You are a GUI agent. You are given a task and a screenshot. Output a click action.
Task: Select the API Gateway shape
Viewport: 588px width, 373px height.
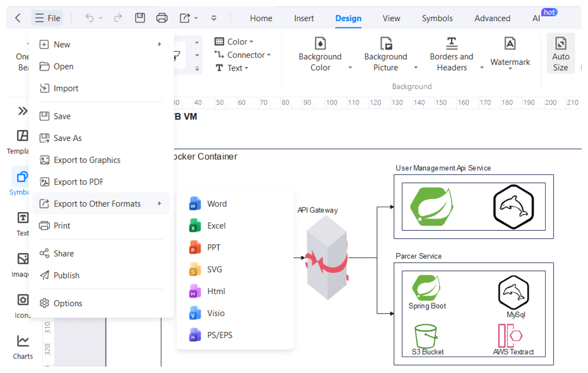pos(327,259)
